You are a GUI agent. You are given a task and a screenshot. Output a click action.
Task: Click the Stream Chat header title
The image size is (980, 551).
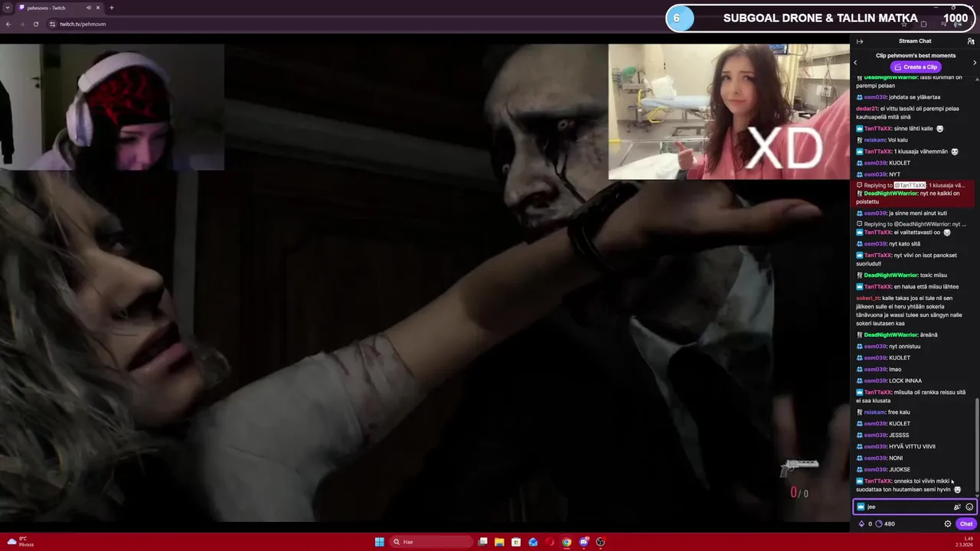click(x=915, y=41)
